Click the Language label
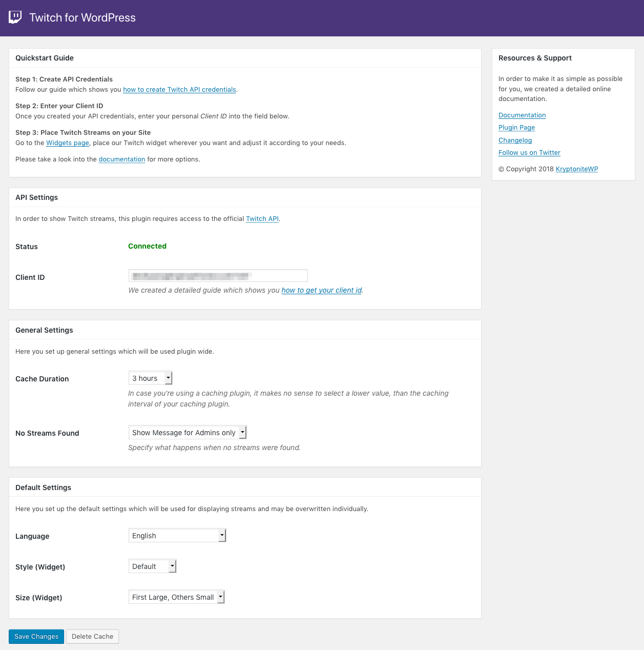Image resolution: width=644 pixels, height=650 pixels. pyautogui.click(x=32, y=536)
